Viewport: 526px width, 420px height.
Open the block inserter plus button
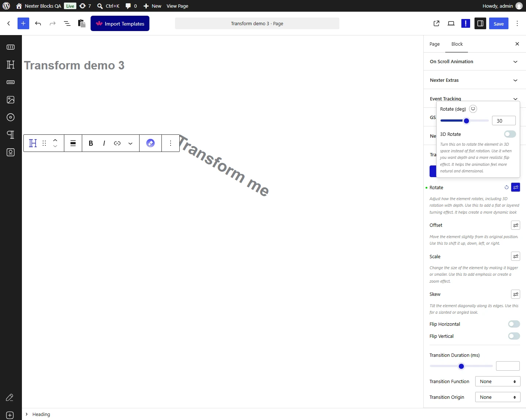[23, 23]
